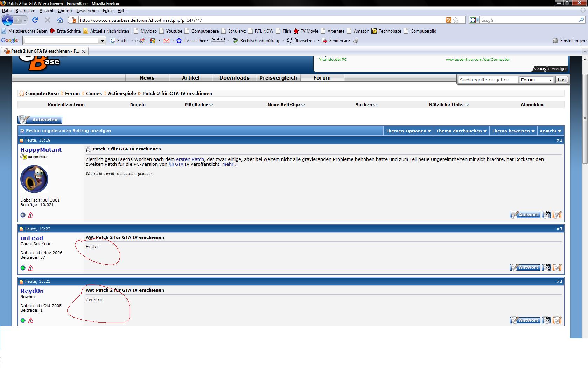Image resolution: width=588 pixels, height=368 pixels.
Task: Open the Thema bewerten dropdown
Action: (513, 131)
